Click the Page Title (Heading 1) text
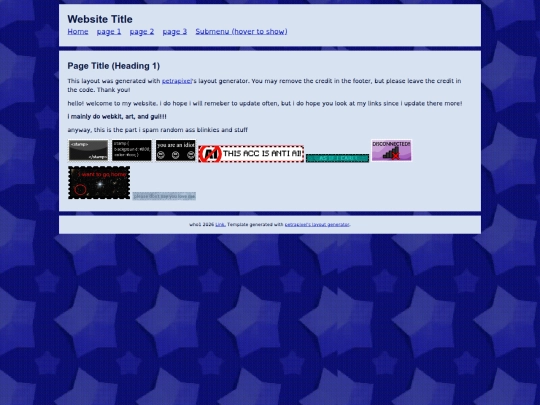This screenshot has width=540, height=405. pos(114,66)
